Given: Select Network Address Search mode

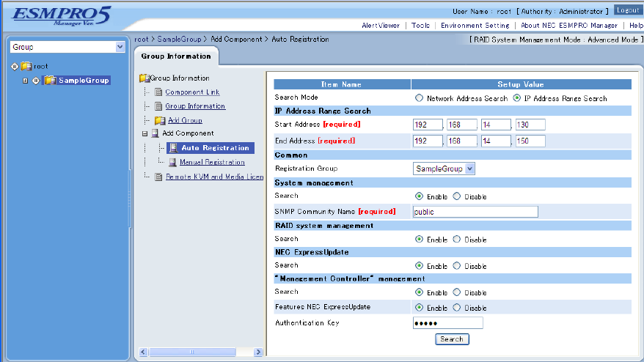Looking at the screenshot, I should tap(419, 98).
